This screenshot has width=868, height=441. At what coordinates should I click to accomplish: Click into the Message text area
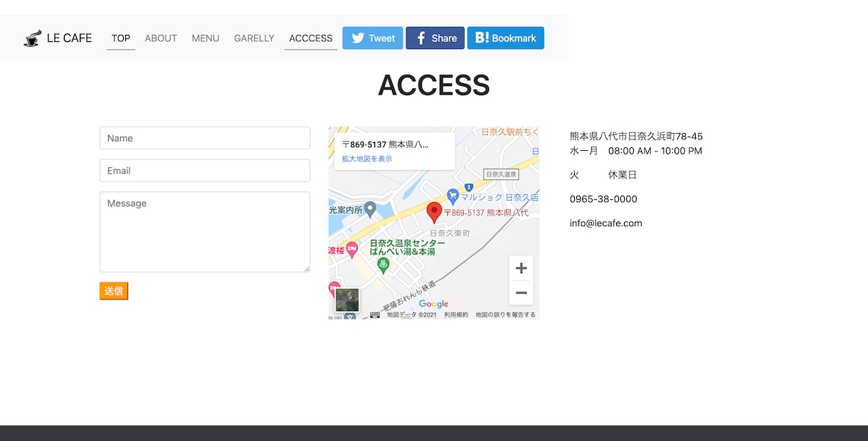[x=205, y=232]
